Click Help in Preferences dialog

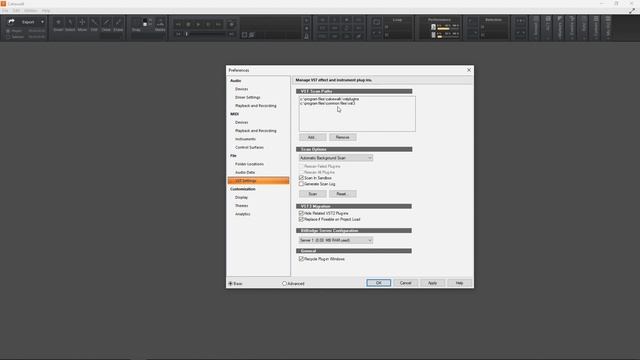tap(459, 283)
